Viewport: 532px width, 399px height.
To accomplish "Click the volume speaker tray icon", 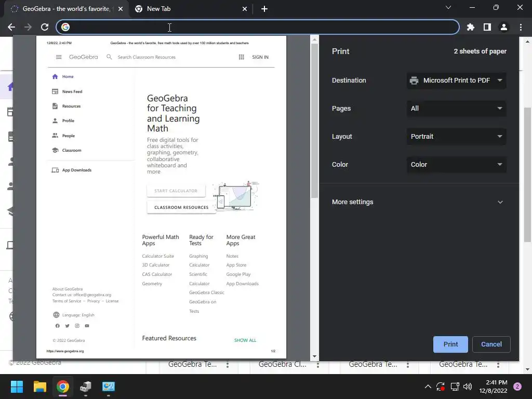I will [468, 387].
